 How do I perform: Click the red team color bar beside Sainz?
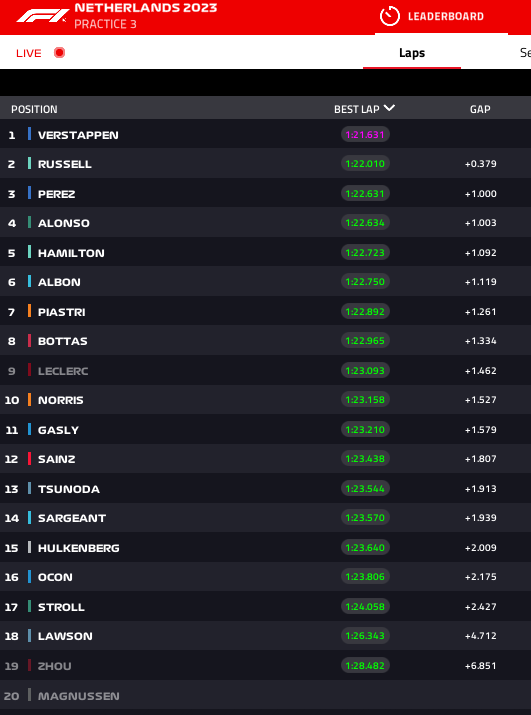coord(30,459)
